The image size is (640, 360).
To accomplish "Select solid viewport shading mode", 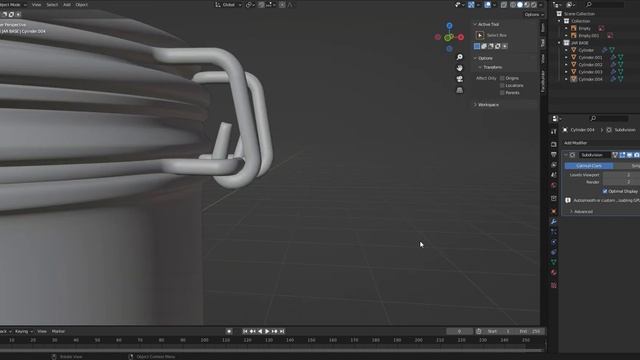I will (520, 5).
